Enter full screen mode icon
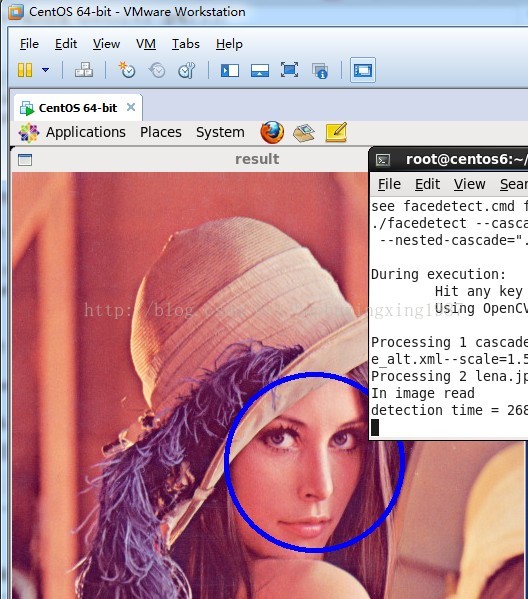This screenshot has width=528, height=599. (290, 70)
